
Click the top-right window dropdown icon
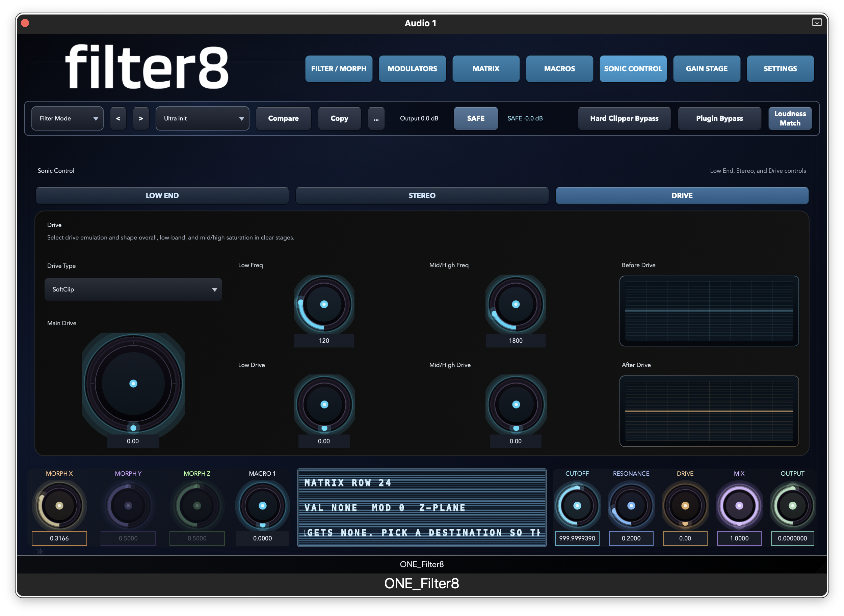[816, 22]
